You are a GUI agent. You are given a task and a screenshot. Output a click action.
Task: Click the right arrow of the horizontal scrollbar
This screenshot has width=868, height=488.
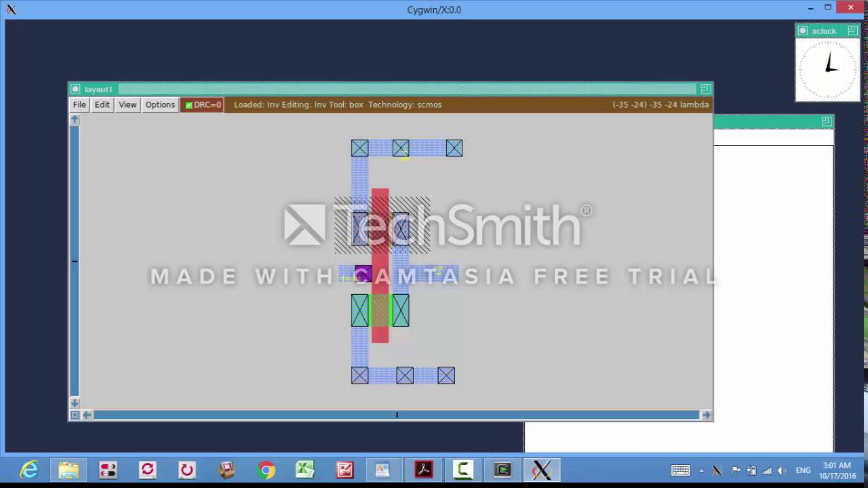[706, 415]
